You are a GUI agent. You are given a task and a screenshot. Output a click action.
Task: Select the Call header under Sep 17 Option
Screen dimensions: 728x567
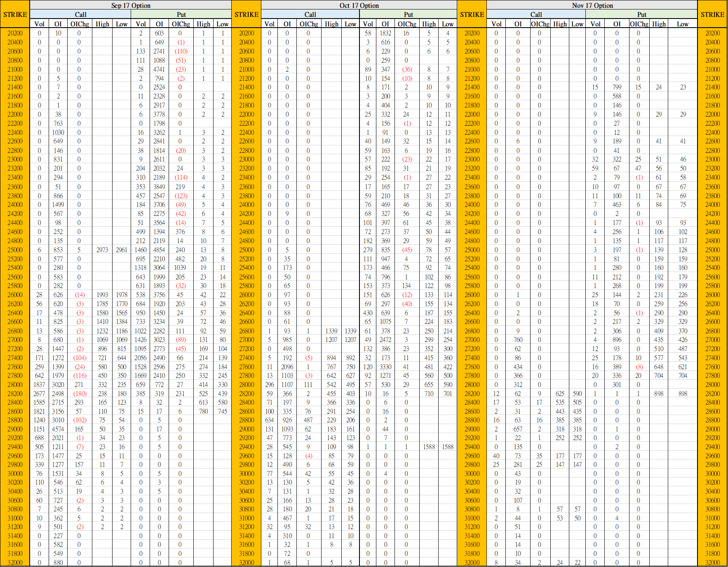click(x=80, y=14)
